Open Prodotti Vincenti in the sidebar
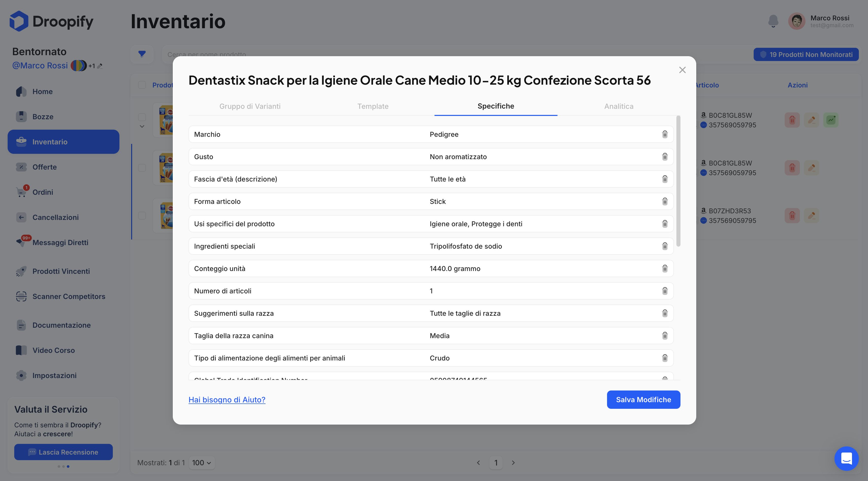The width and height of the screenshot is (868, 481). 63,271
